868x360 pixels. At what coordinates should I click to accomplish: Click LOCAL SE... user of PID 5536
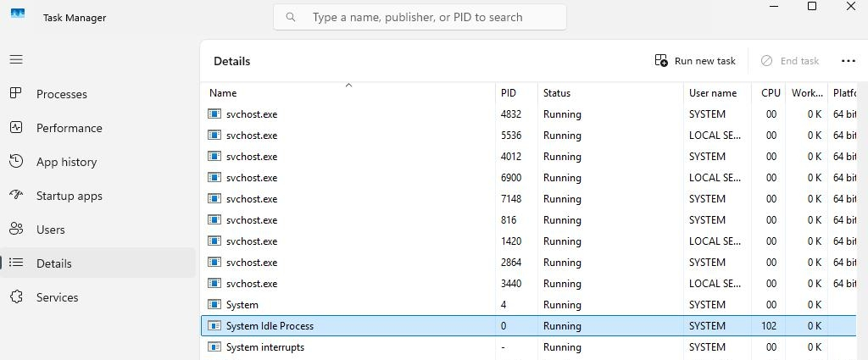coord(715,136)
